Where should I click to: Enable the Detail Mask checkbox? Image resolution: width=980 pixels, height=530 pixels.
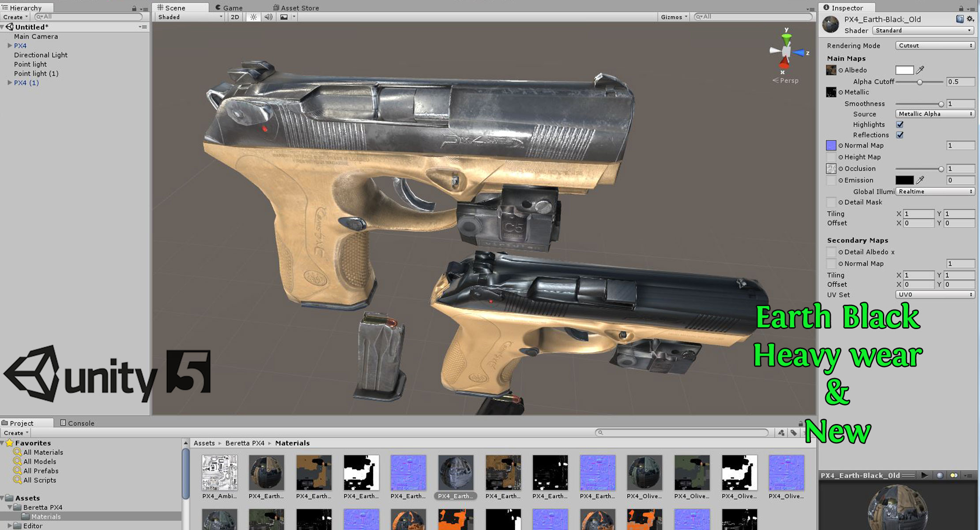[x=831, y=202]
